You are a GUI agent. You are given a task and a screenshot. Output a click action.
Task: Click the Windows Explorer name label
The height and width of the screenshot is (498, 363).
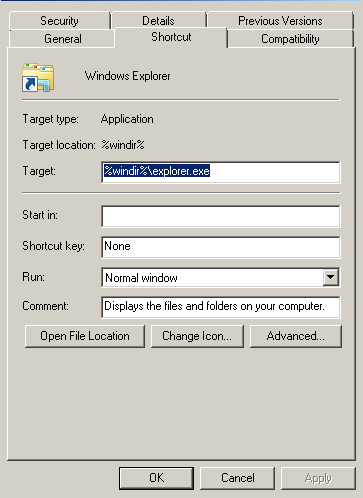(x=127, y=76)
